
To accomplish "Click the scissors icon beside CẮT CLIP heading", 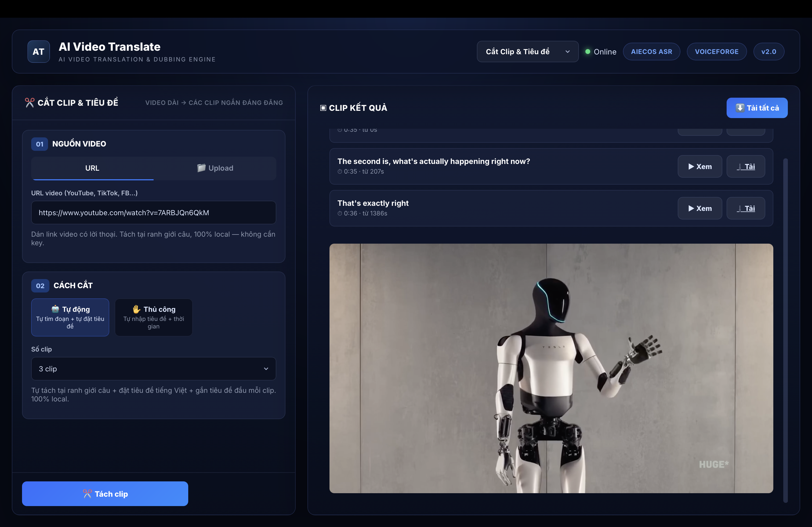I will [30, 103].
